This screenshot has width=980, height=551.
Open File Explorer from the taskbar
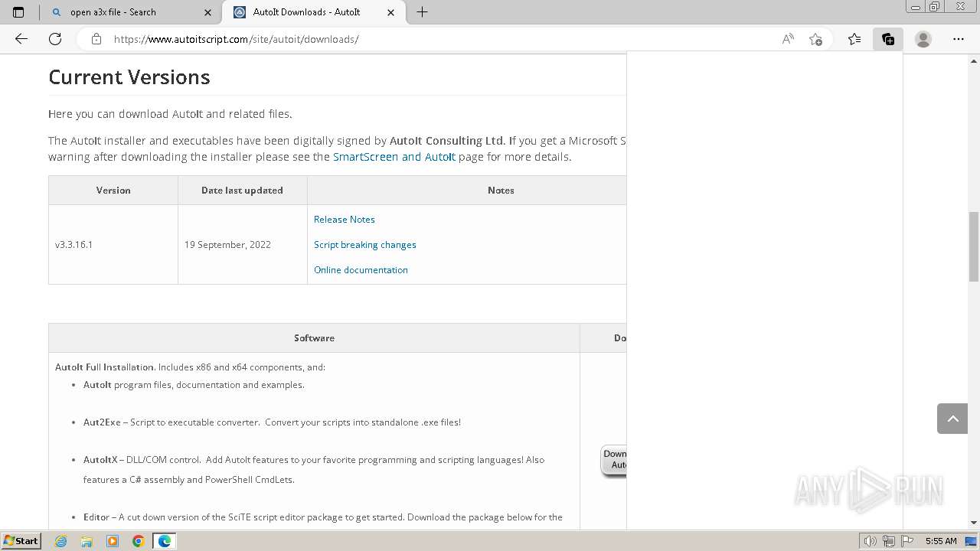87,541
